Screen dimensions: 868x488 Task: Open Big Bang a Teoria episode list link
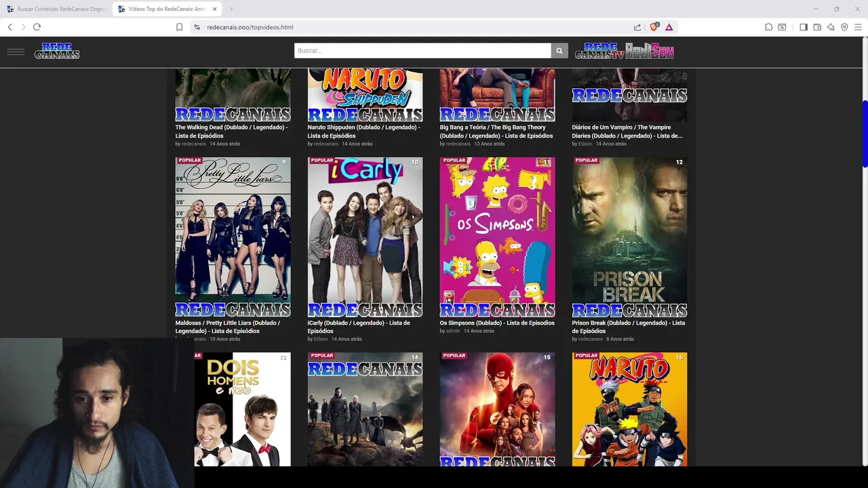click(x=496, y=131)
